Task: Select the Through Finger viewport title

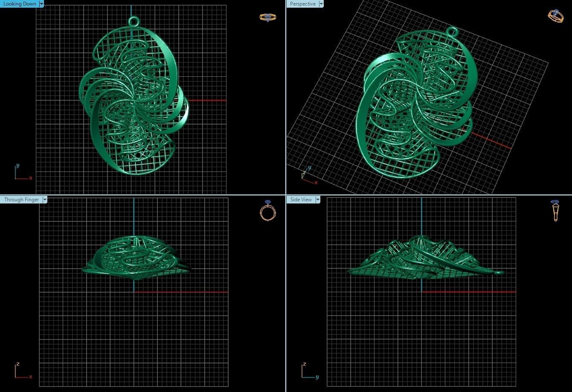Action: point(22,200)
